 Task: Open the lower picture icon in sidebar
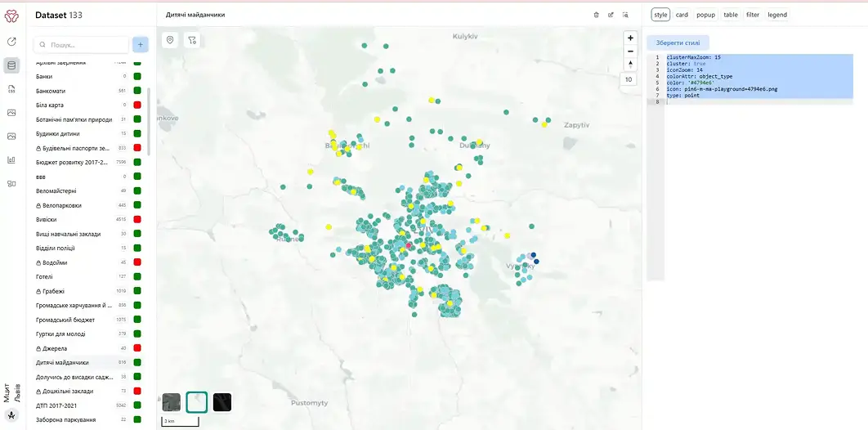11,137
